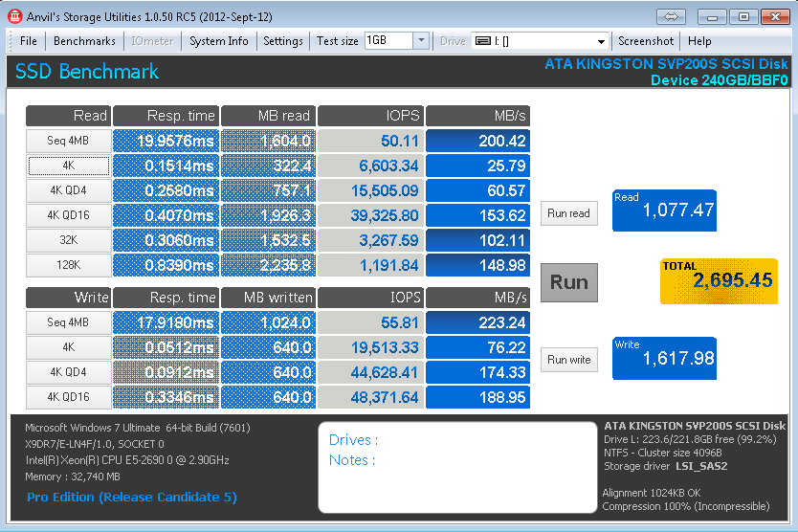The height and width of the screenshot is (532, 798).
Task: Select the 4K read test button
Action: pyautogui.click(x=68, y=166)
